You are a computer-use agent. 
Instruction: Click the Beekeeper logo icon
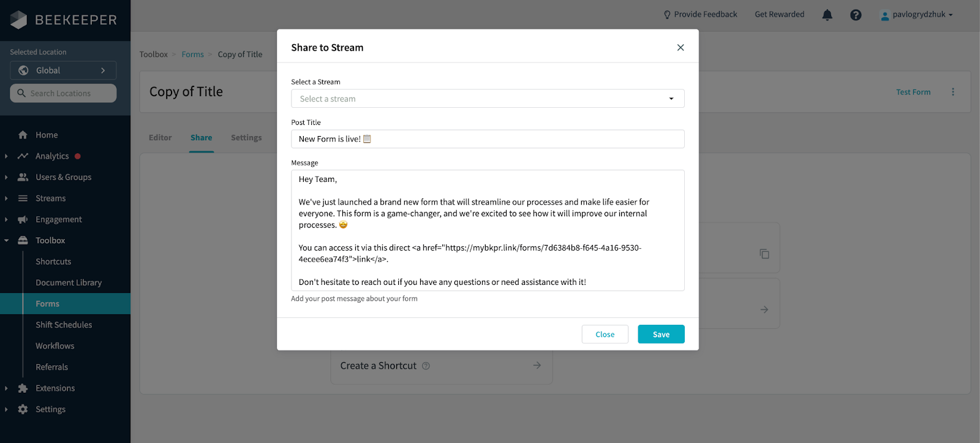(19, 20)
